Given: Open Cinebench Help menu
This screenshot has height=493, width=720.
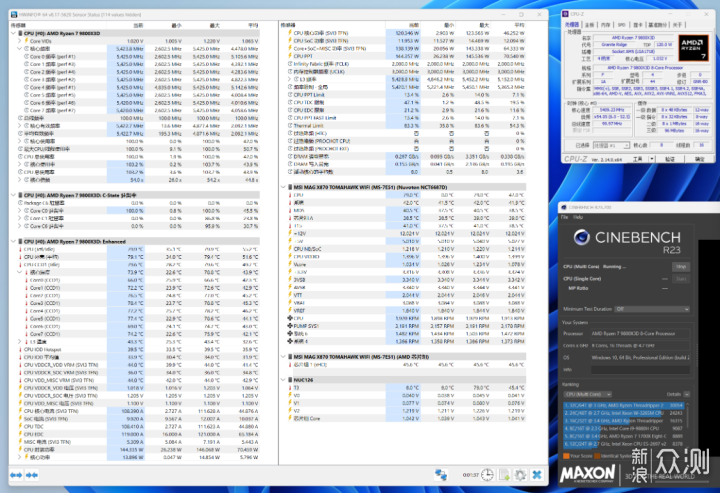Looking at the screenshot, I should pos(578,217).
